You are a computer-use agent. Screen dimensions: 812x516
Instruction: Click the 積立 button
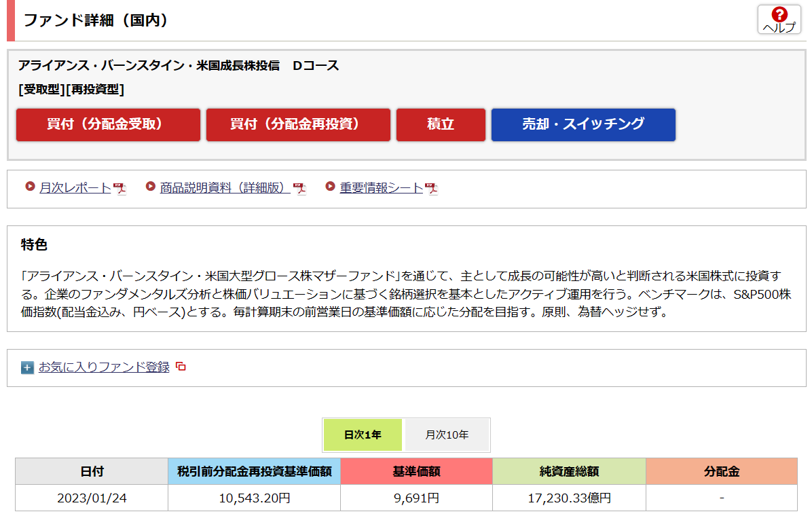[441, 125]
